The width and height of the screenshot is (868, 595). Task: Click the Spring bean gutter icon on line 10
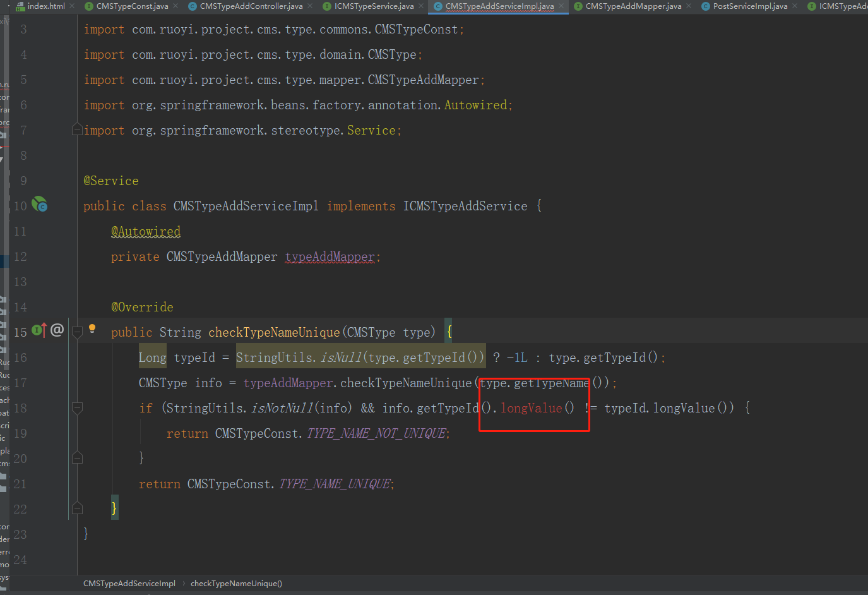[39, 204]
